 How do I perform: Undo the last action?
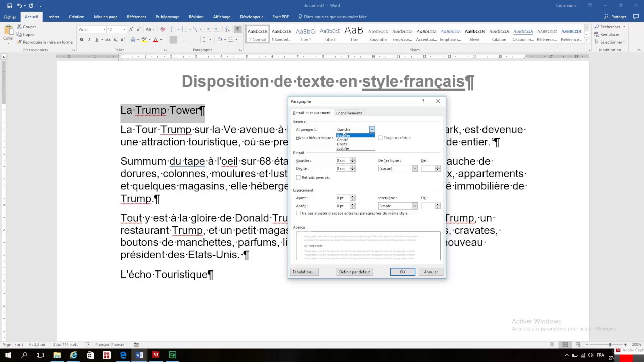[19, 6]
